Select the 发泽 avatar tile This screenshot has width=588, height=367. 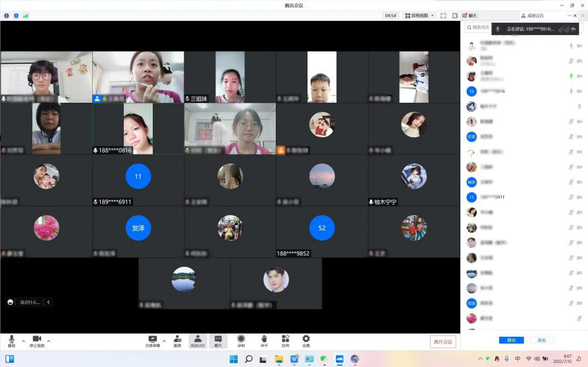(138, 232)
